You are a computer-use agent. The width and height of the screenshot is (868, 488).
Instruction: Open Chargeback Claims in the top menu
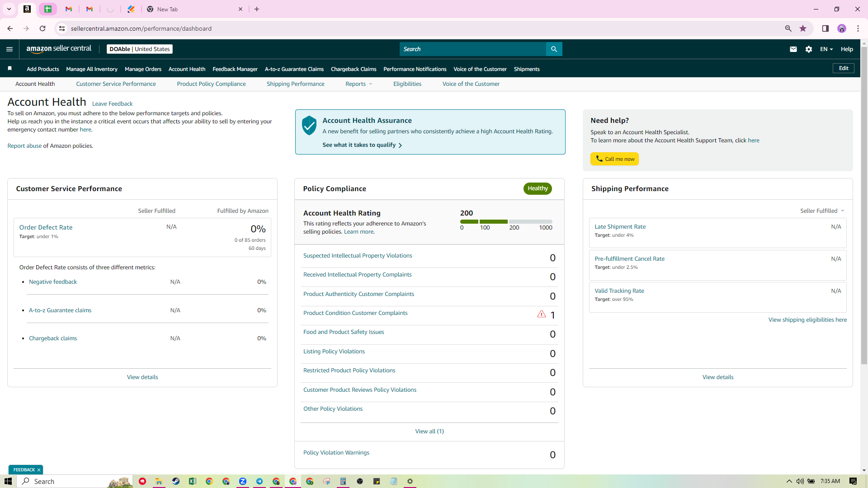point(354,69)
